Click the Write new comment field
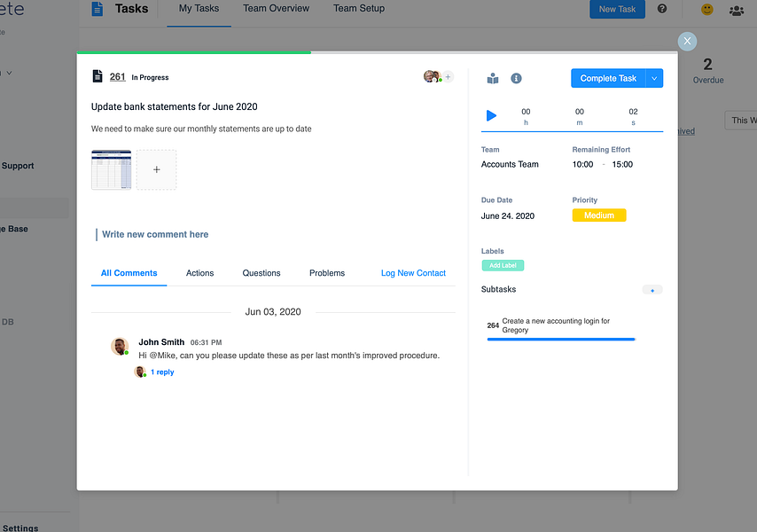 click(155, 234)
